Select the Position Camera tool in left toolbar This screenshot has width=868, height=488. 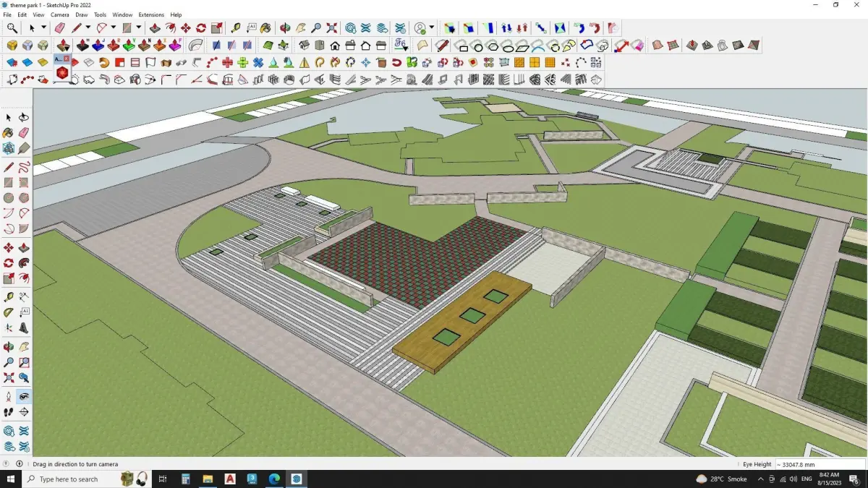click(9, 397)
